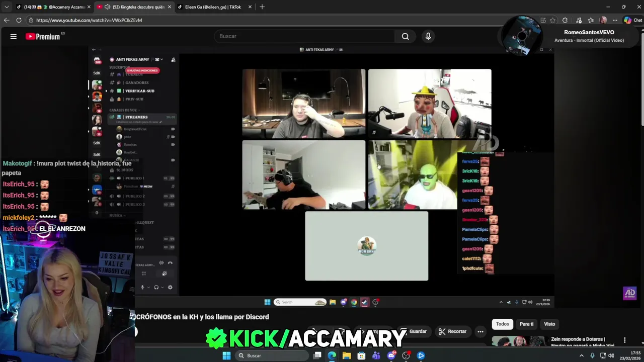Reload the page with the refresh icon
The width and height of the screenshot is (644, 362).
[19, 20]
